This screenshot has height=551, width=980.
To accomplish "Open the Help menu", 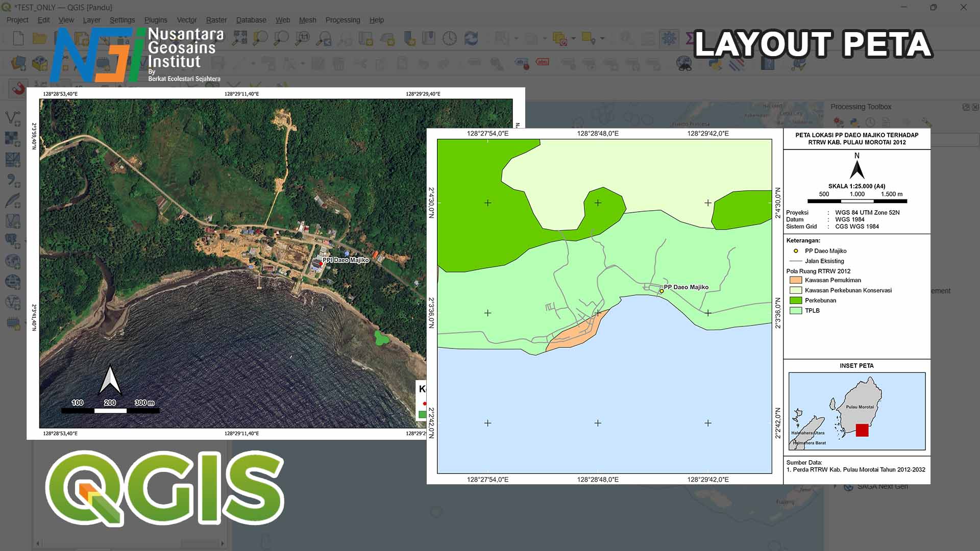I will coord(377,20).
